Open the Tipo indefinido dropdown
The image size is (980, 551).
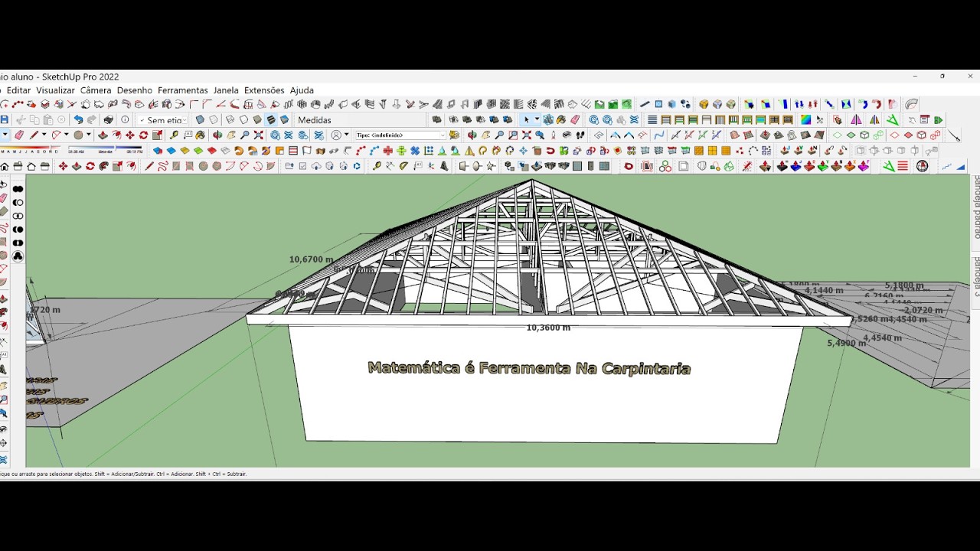point(400,135)
